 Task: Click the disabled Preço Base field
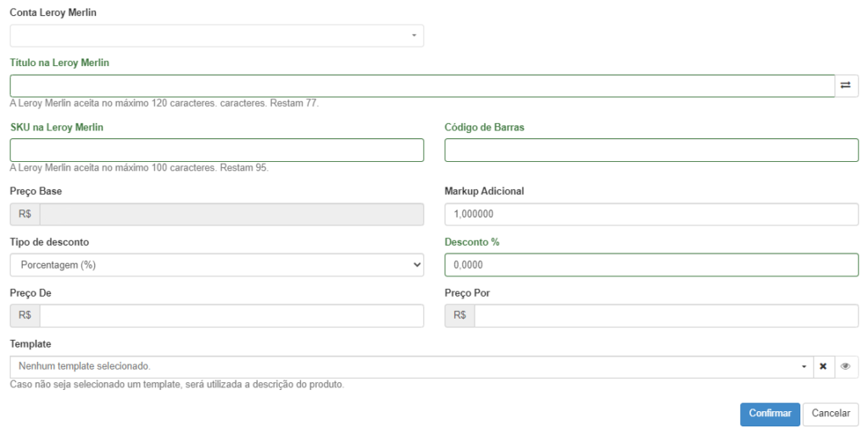tap(231, 214)
